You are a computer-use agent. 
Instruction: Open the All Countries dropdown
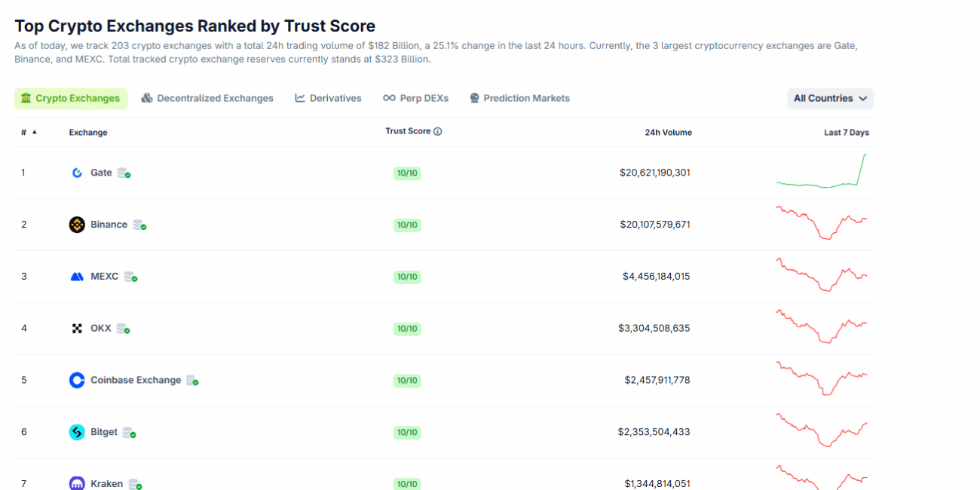point(830,99)
